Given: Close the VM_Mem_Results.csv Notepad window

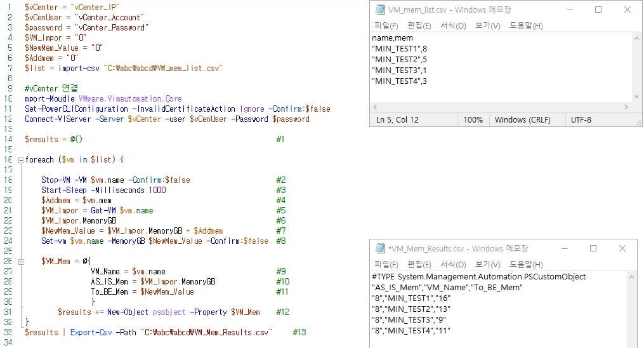Looking at the screenshot, I should pos(622,248).
